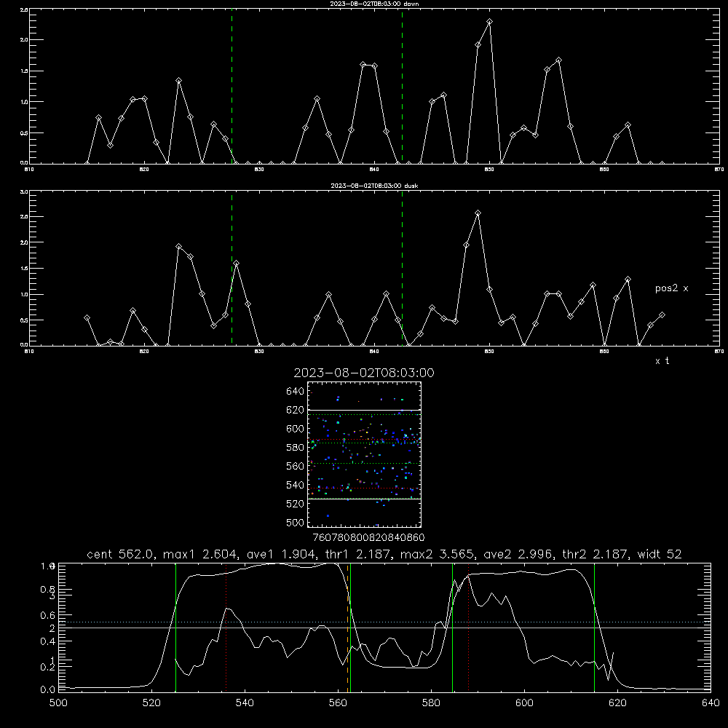Click the '520' x-axis label of the bottom plot
Image resolution: width=728 pixels, height=728 pixels.
point(151,703)
